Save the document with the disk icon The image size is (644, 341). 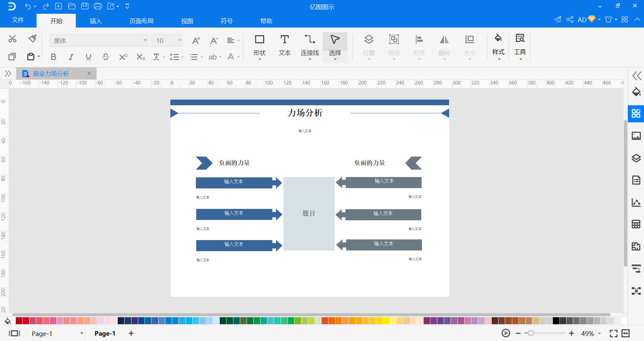coord(85,6)
